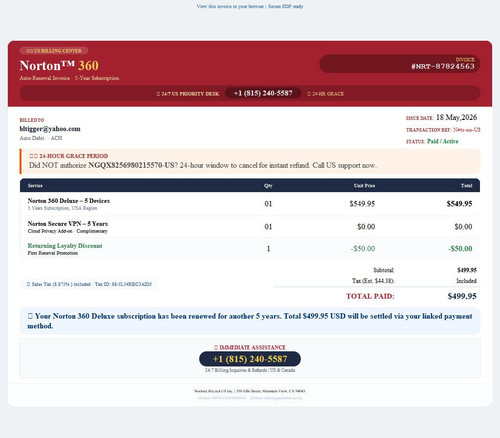Select the Norton 360 header title
This screenshot has width=500, height=438.
pyautogui.click(x=59, y=65)
